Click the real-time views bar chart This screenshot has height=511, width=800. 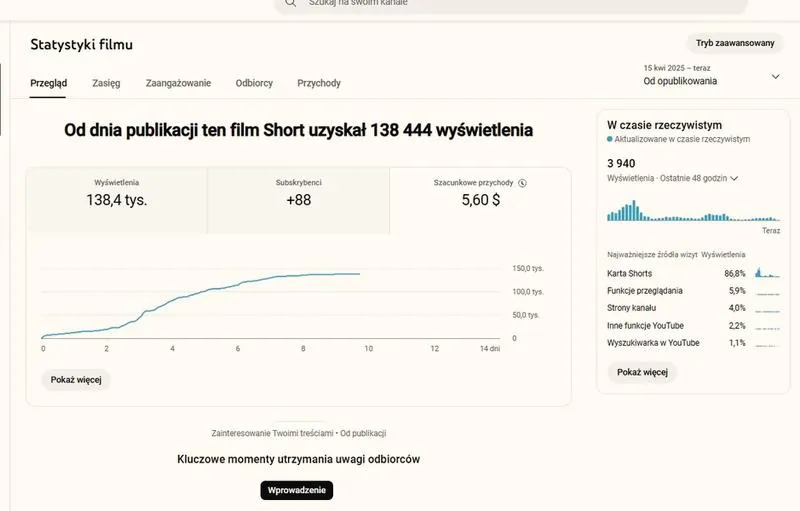point(692,208)
